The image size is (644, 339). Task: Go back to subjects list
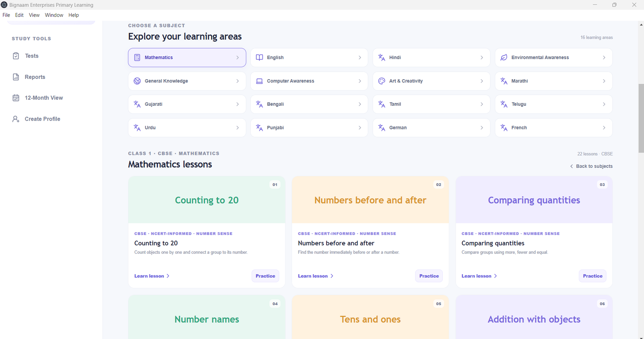tap(591, 166)
